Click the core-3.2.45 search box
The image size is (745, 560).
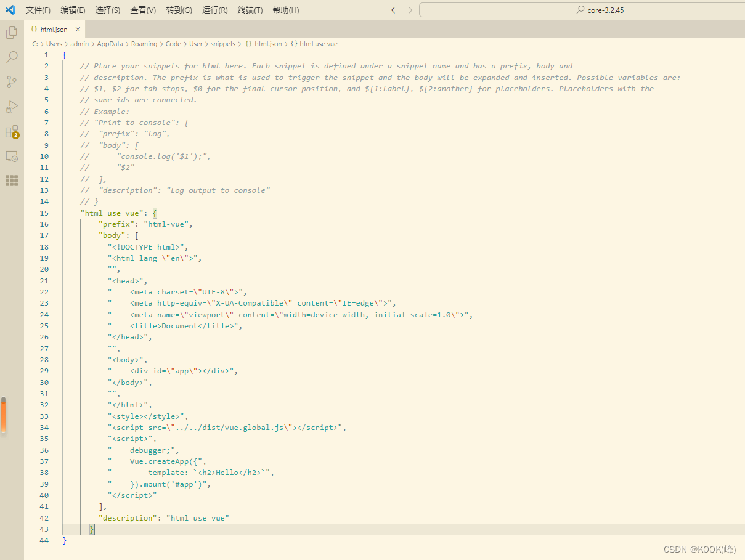pyautogui.click(x=581, y=9)
